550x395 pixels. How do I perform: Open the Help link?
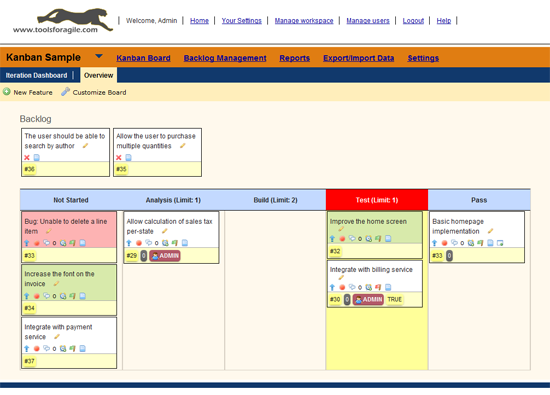(444, 20)
